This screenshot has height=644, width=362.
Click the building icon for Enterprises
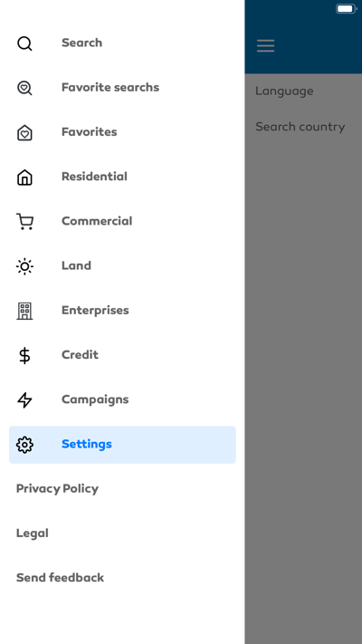[x=24, y=311]
